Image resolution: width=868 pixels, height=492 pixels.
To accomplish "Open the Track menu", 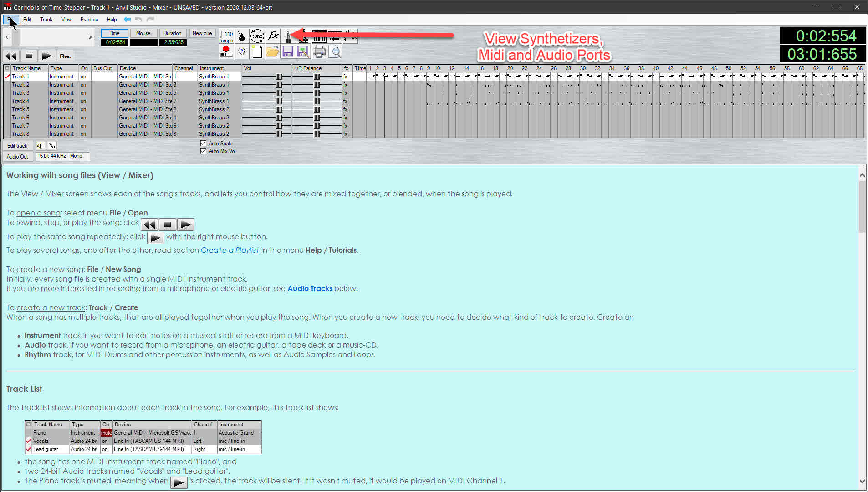I will point(46,20).
